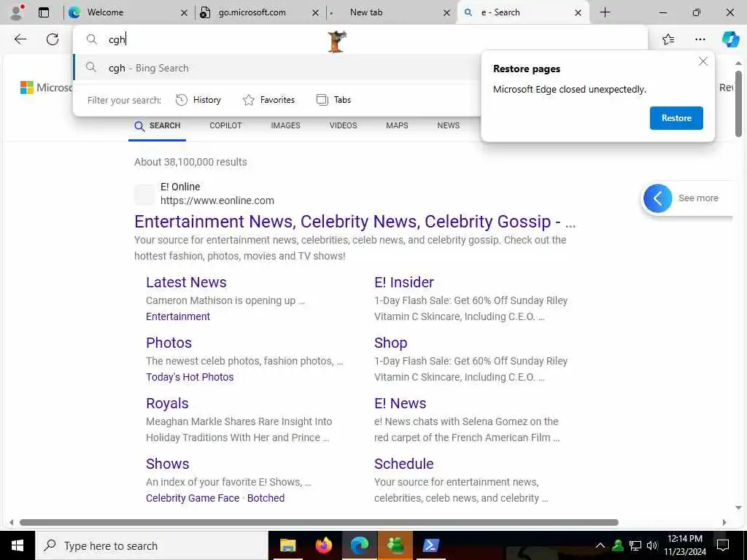
Task: Open the Bing NEWS tab
Action: tap(449, 125)
